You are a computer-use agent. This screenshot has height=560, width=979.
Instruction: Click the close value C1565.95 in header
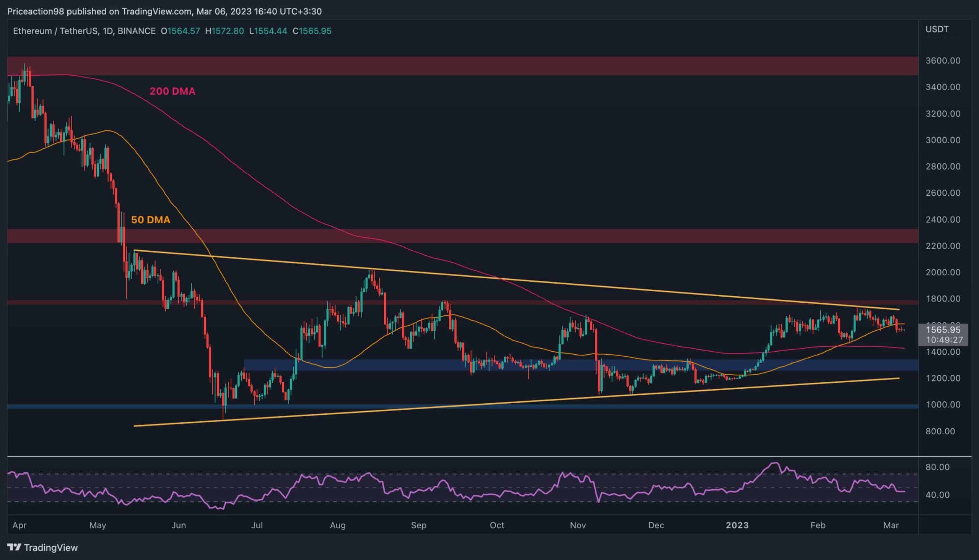312,31
